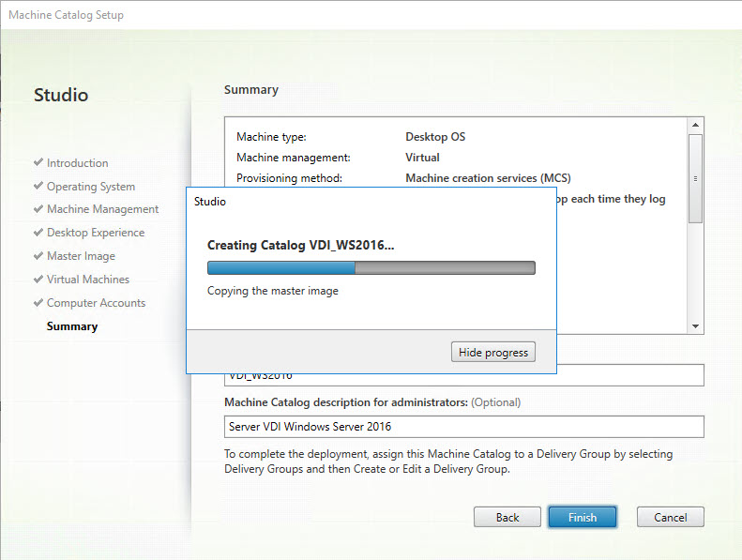Click the checkmark next to Desktop Experience

[x=38, y=233]
